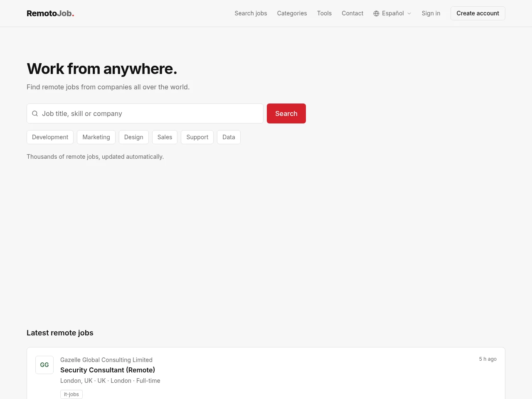The height and width of the screenshot is (399, 532).
Task: Click the it-jobs tag
Action: [x=71, y=394]
